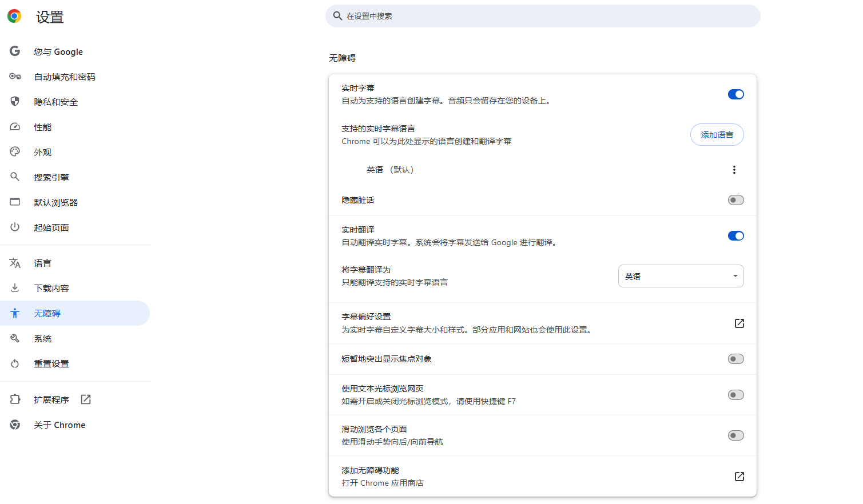Screen dimensions: 863x504
Task: Click the 如需开启或关闭光标浏览模式 F7 hint text
Action: (429, 401)
